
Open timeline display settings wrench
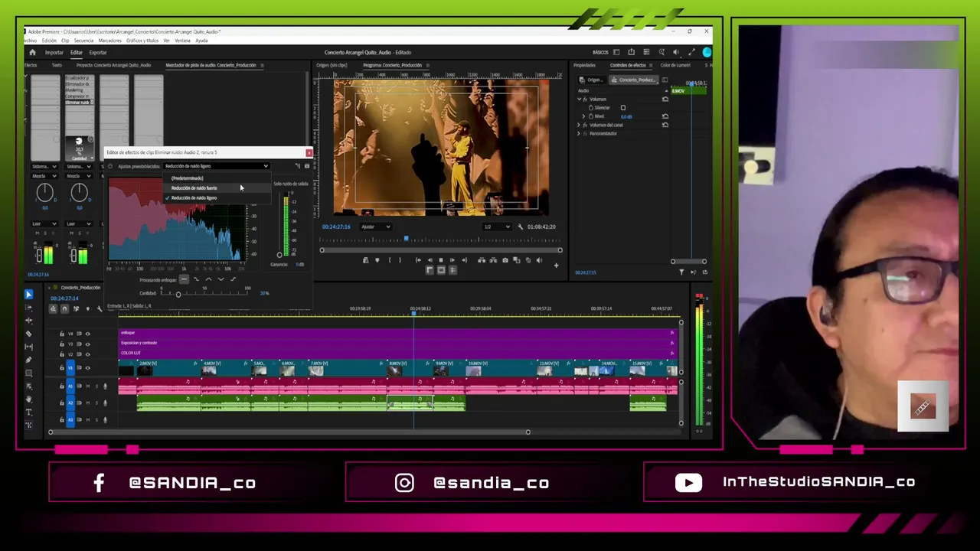(x=99, y=308)
